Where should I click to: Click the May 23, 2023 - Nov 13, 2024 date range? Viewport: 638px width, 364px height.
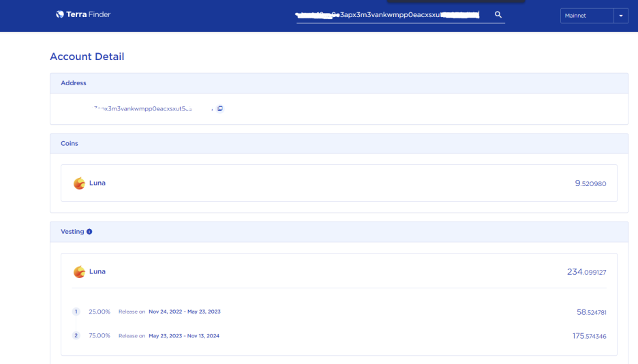(x=184, y=335)
